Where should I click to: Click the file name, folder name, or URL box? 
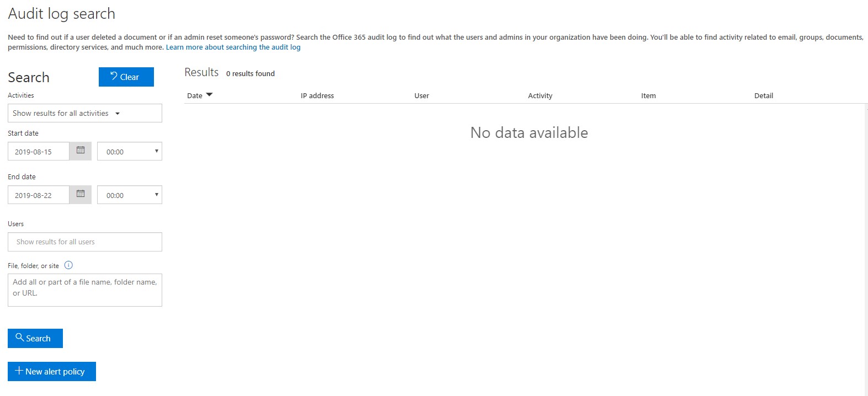click(x=85, y=290)
